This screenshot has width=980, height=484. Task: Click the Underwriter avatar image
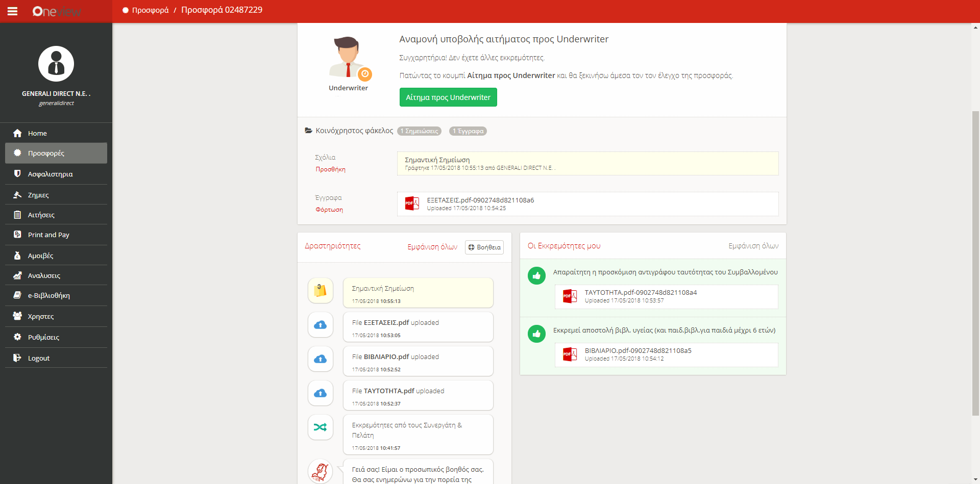click(349, 58)
